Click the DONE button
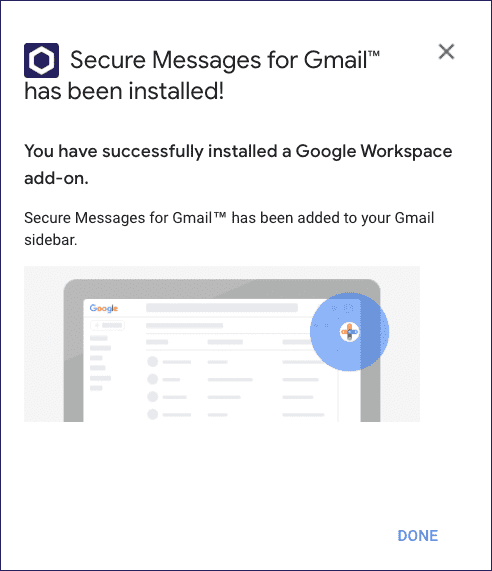Image resolution: width=492 pixels, height=571 pixels. [x=418, y=536]
